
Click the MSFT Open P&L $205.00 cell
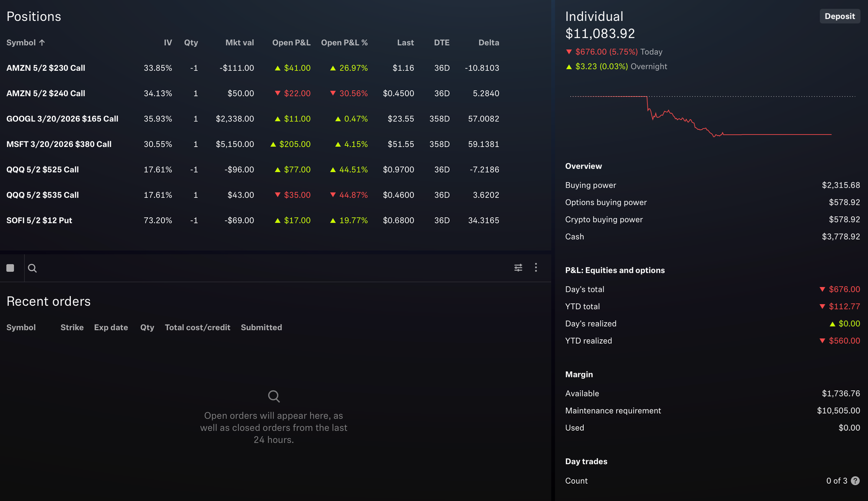pyautogui.click(x=290, y=144)
